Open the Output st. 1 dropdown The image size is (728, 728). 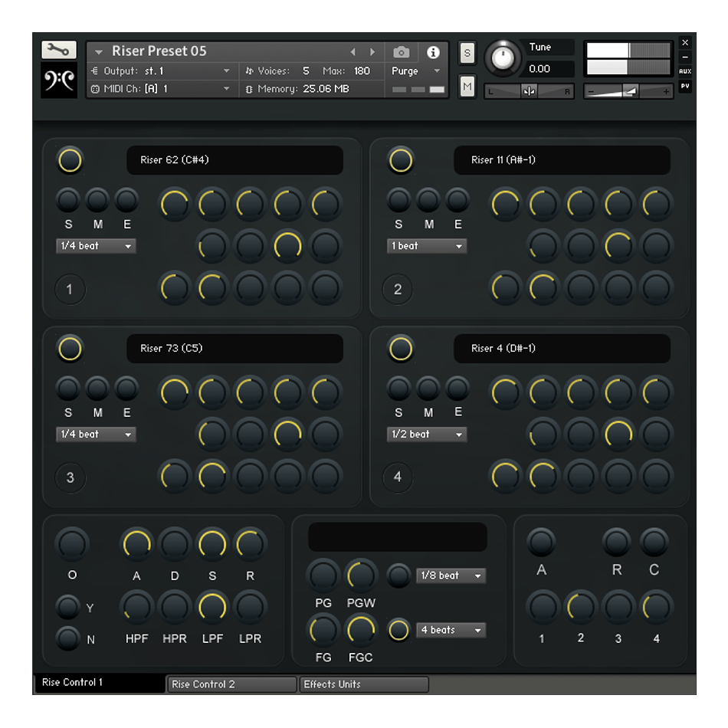click(161, 71)
